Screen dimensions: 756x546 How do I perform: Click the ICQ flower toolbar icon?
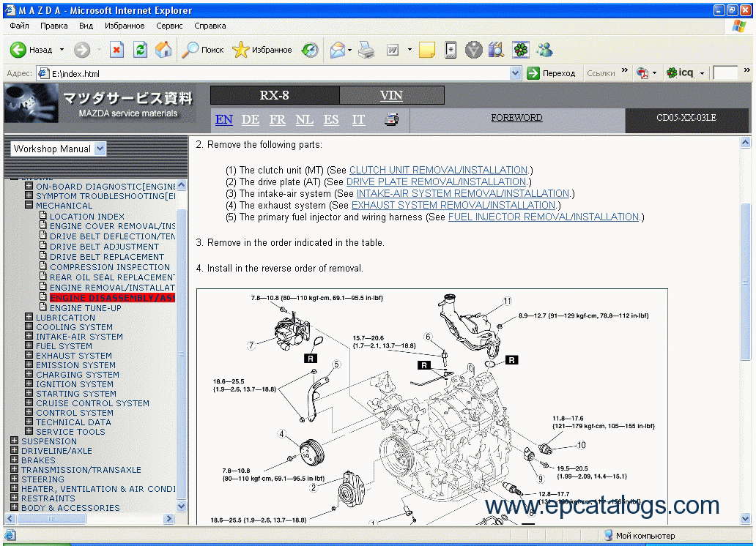(x=521, y=50)
